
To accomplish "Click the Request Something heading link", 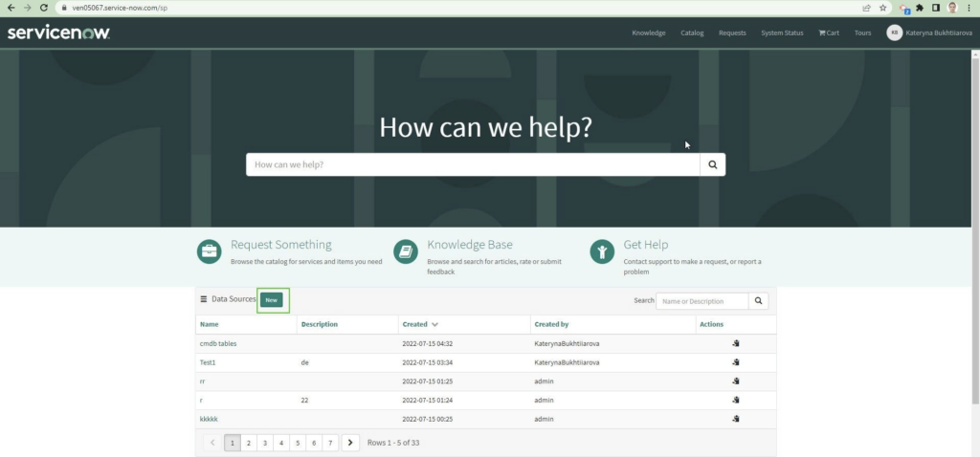I will 281,245.
